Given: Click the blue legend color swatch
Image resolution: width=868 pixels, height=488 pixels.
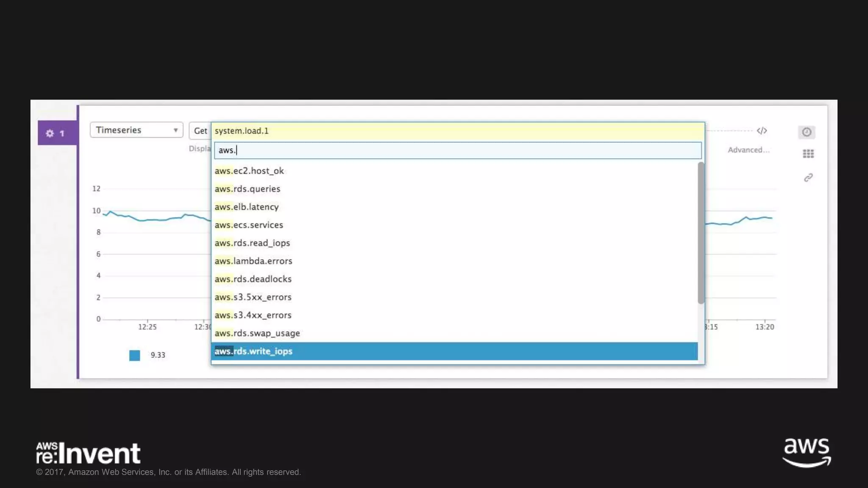Looking at the screenshot, I should (134, 355).
